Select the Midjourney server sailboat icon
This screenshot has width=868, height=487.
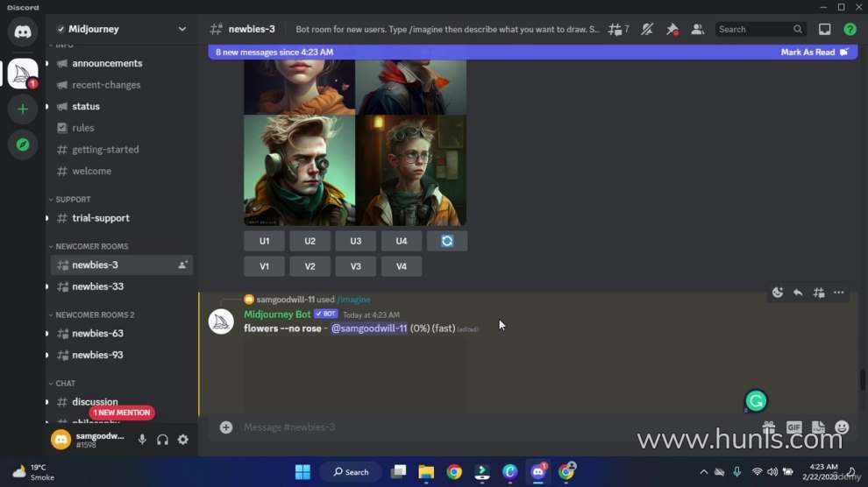tap(23, 74)
